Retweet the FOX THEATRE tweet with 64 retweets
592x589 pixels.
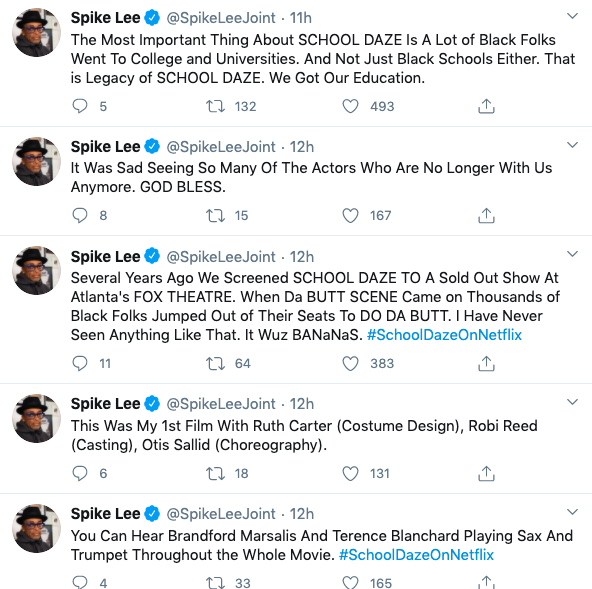point(215,364)
